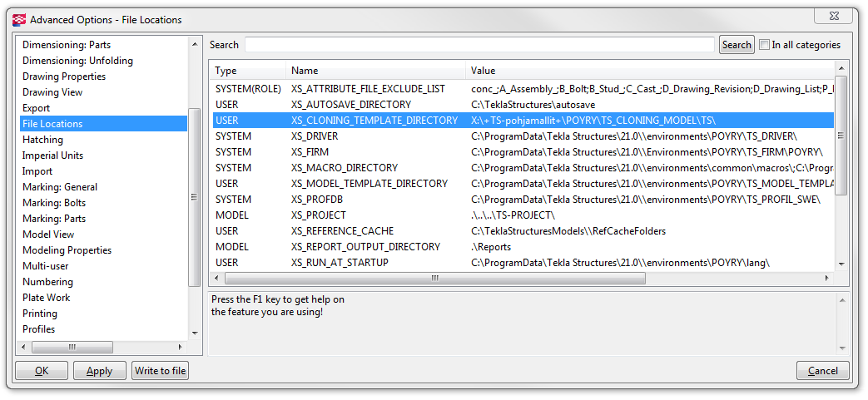The image size is (868, 400).
Task: Click options table scroll up arrow
Action: tap(841, 68)
